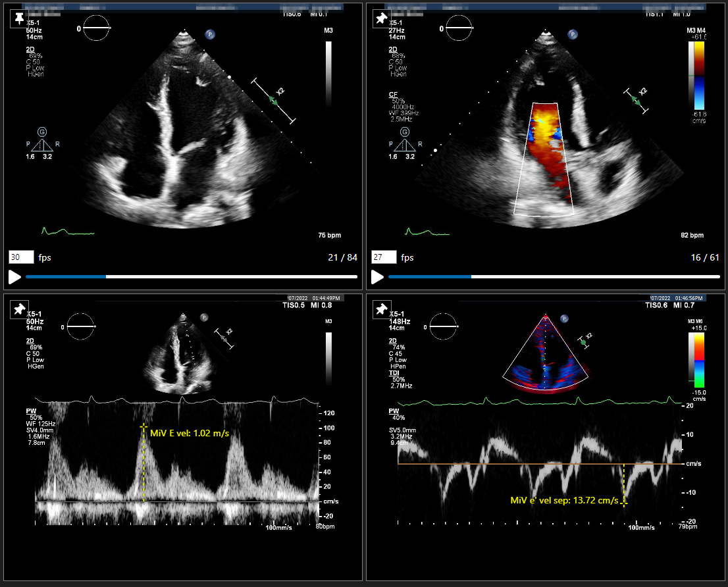Play the color flow Doppler clip
728x587 pixels.
[377, 277]
